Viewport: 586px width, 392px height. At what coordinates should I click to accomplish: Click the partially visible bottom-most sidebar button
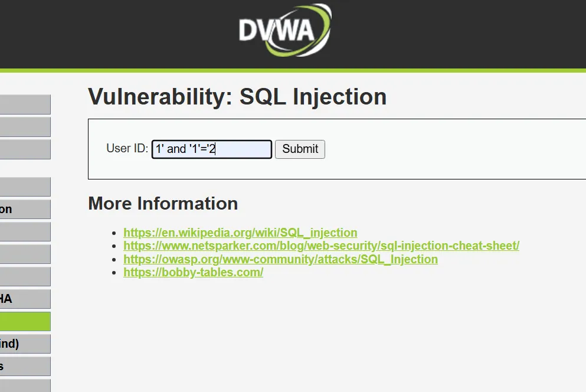pos(25,386)
